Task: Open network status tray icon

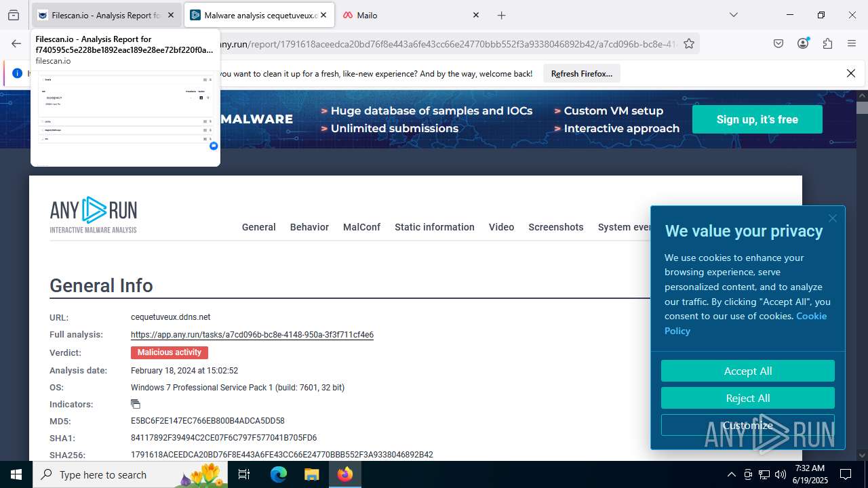Action: point(764,474)
